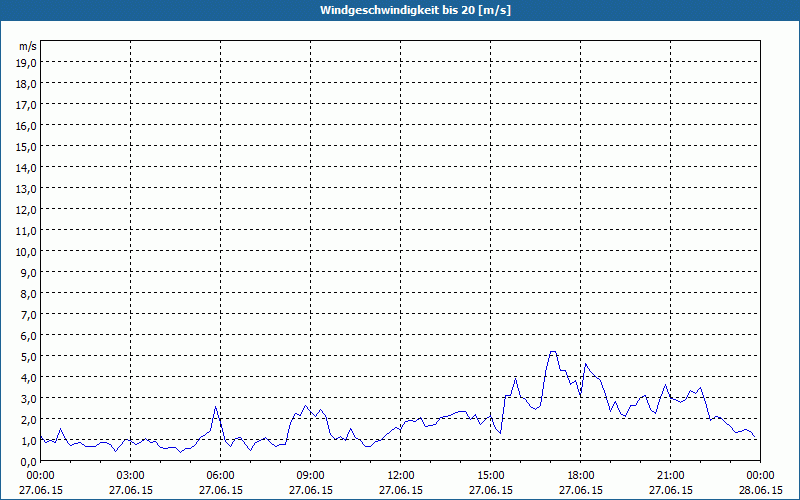800x500 pixels.
Task: Click the wind speed spike just before 06:00
Action: [x=215, y=407]
